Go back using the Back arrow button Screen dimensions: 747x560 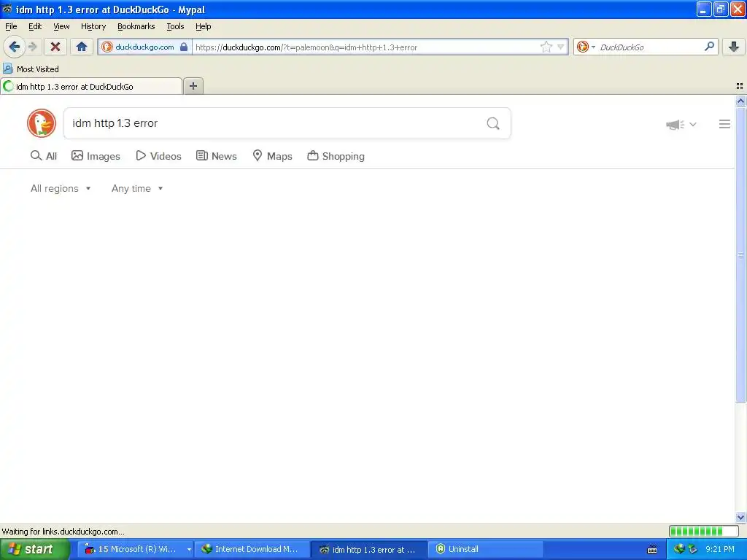point(15,47)
